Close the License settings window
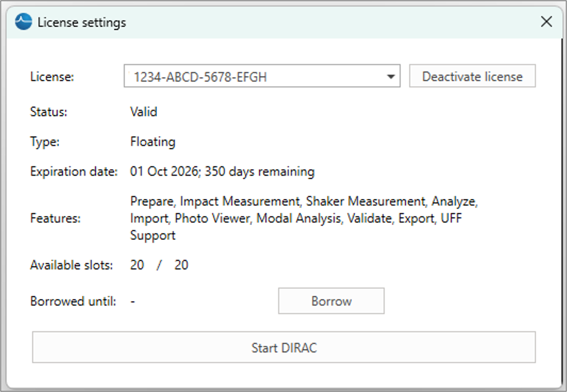Viewport: 567px width, 392px height. click(546, 22)
